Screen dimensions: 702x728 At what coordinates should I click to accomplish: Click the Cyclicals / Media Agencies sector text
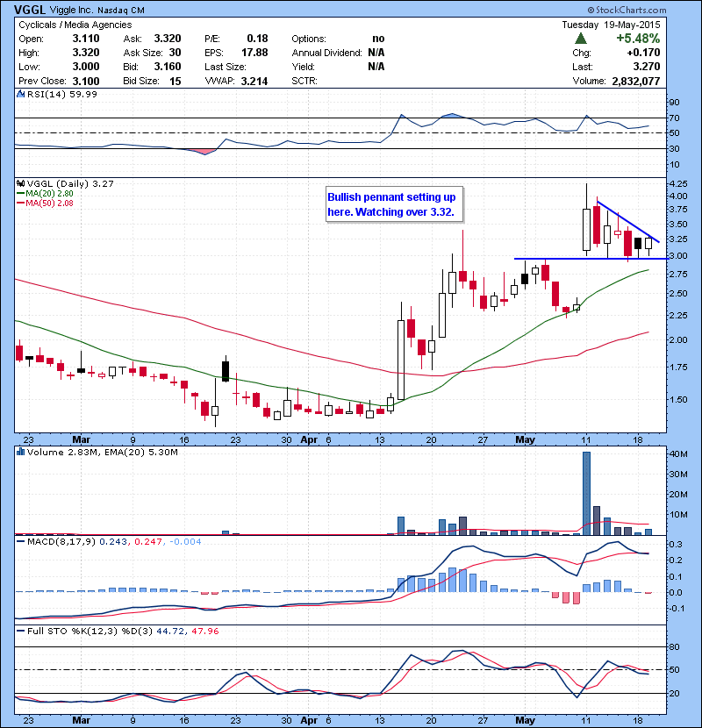(x=75, y=25)
